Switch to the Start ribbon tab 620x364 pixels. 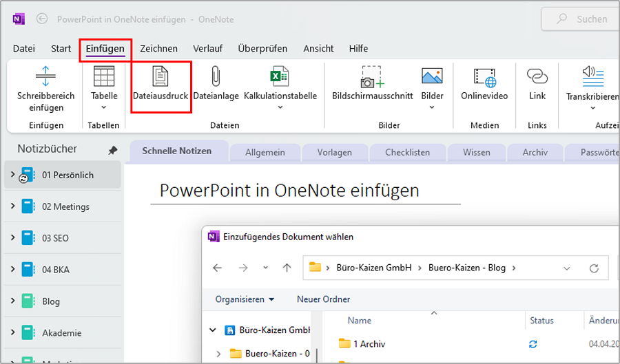click(61, 49)
